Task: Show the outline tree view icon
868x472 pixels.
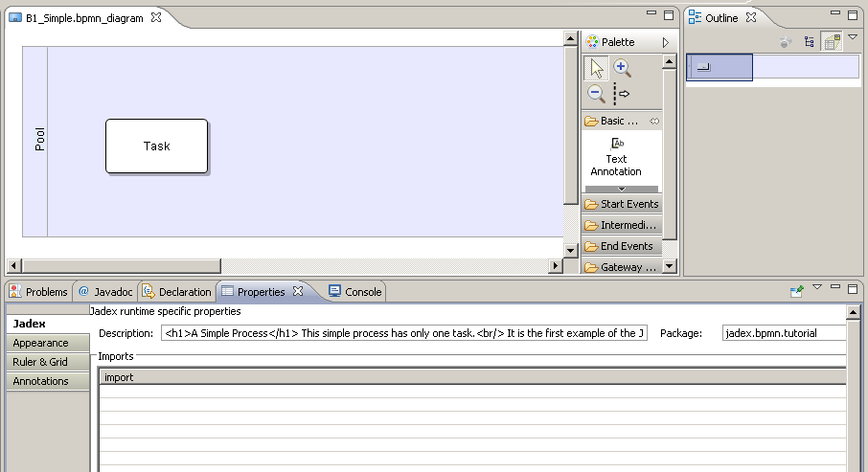Action: 810,42
